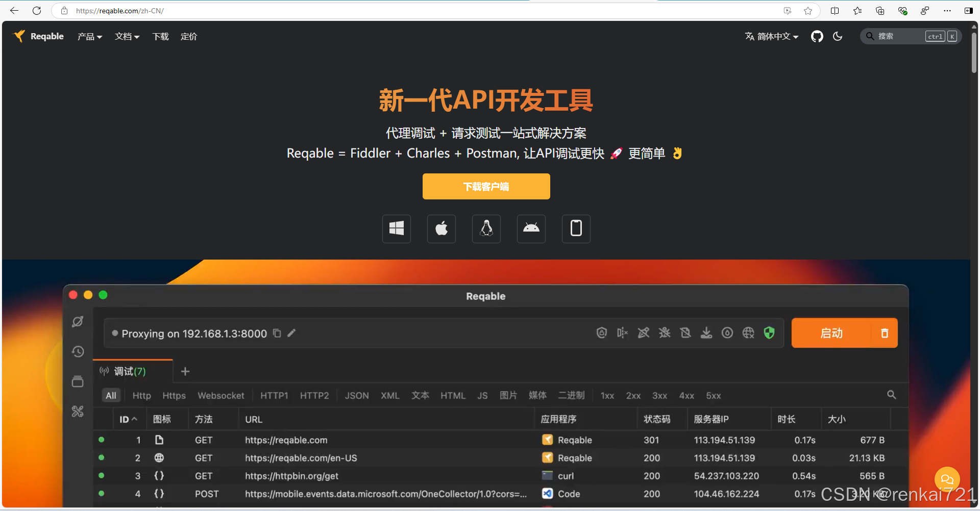Select the 5xx status filter

pos(714,396)
